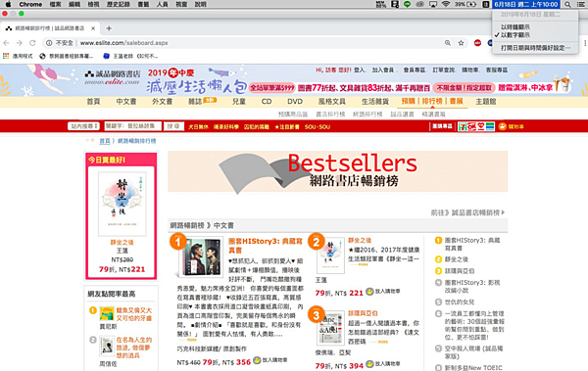Open the 外文書 navigation tab
588x371 pixels.
tap(162, 101)
